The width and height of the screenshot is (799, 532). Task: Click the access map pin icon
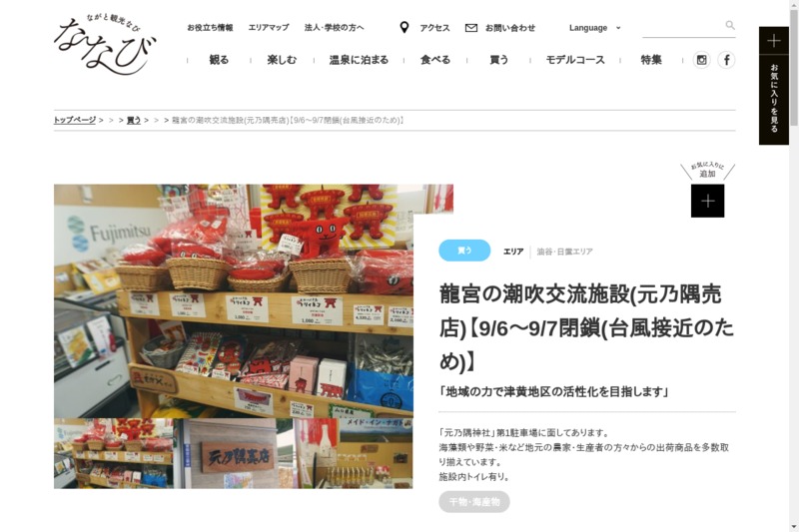404,28
